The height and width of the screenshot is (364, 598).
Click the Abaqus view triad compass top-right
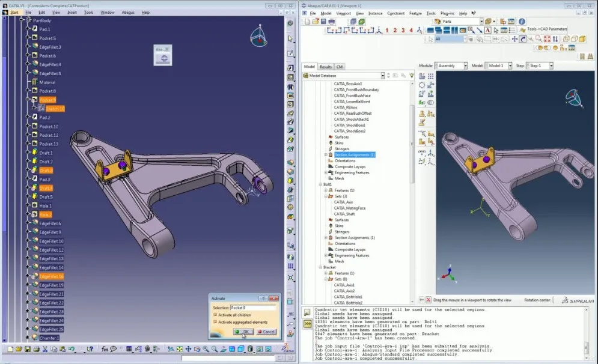[574, 98]
